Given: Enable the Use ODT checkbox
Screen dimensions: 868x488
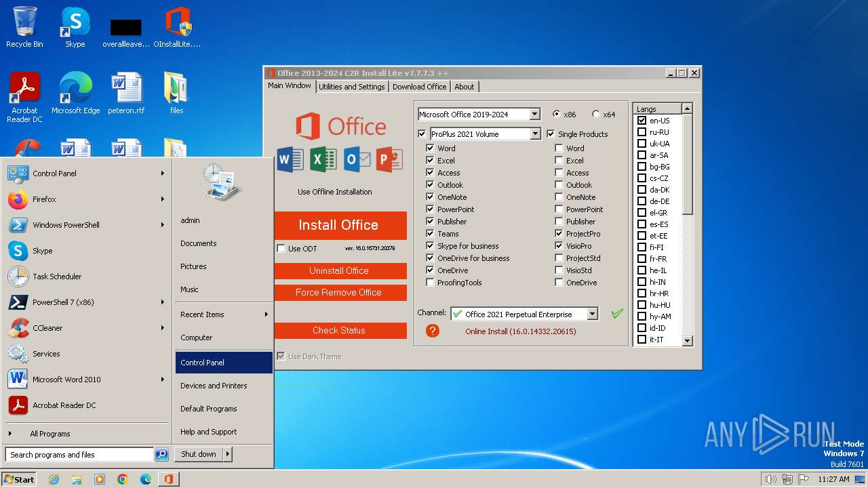Looking at the screenshot, I should click(x=281, y=249).
